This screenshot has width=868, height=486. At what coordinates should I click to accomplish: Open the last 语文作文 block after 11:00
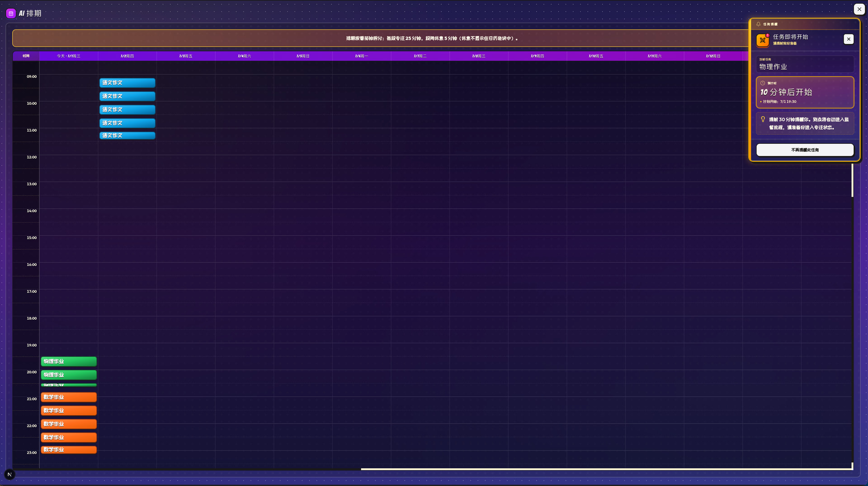(x=127, y=136)
